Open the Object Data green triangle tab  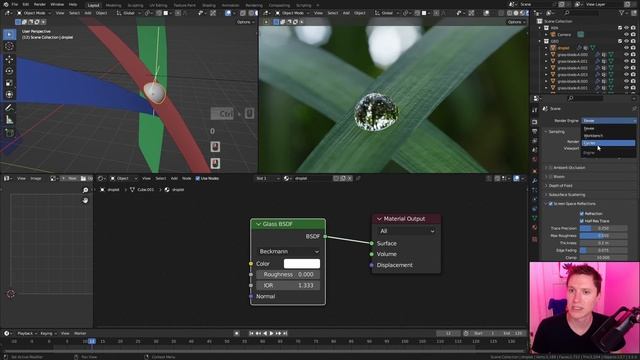(x=535, y=218)
